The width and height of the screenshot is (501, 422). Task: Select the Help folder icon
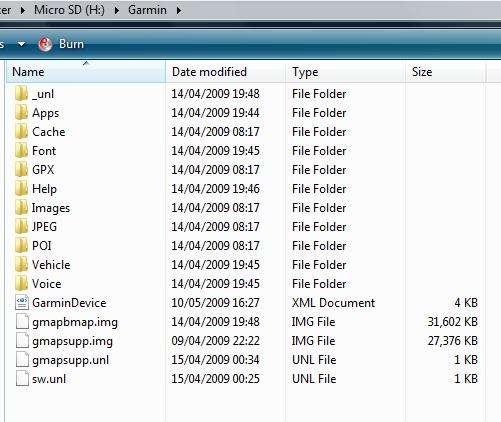coord(21,188)
